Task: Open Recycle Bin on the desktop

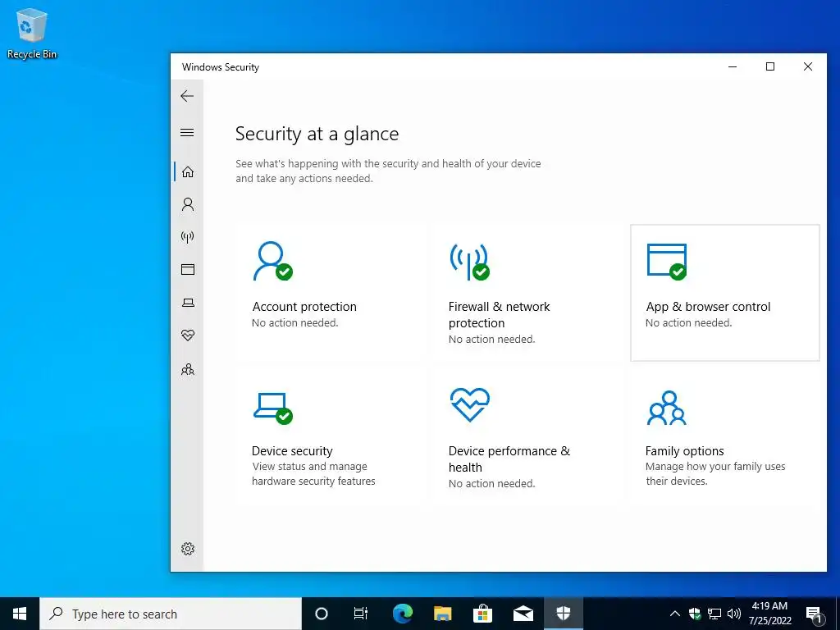Action: (x=32, y=33)
